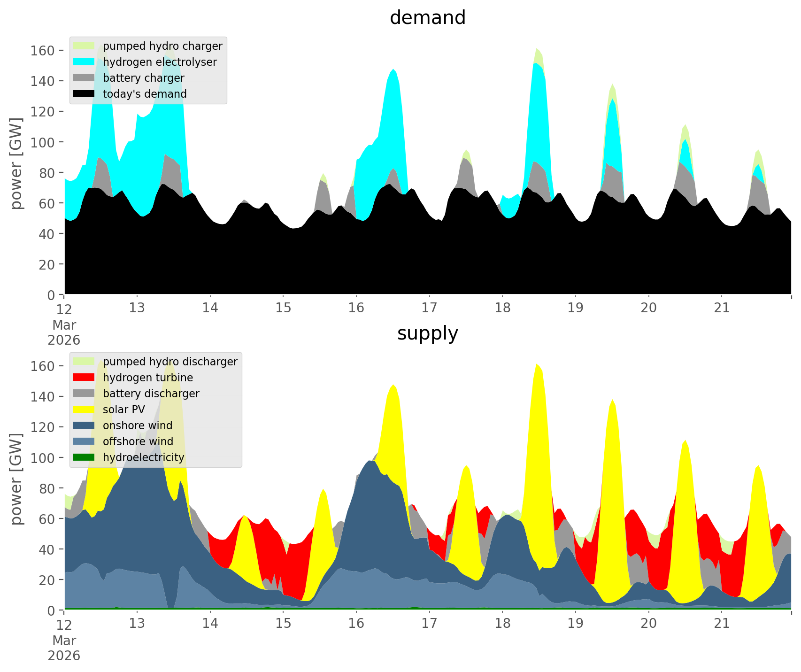Viewport: 801px width, 672px height.
Task: Click the black today's demand legend swatch
Action: click(x=85, y=94)
